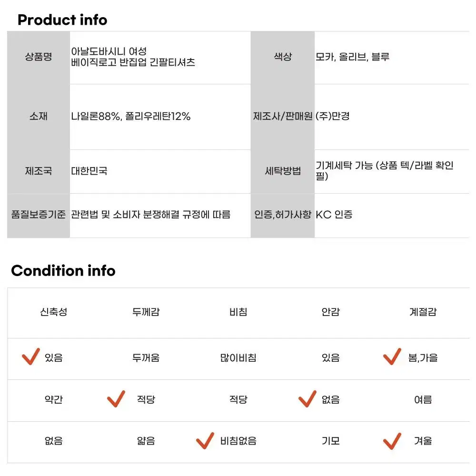Select the 많이비침 transparency option
Screen dimensions: 476x476
pos(238,357)
